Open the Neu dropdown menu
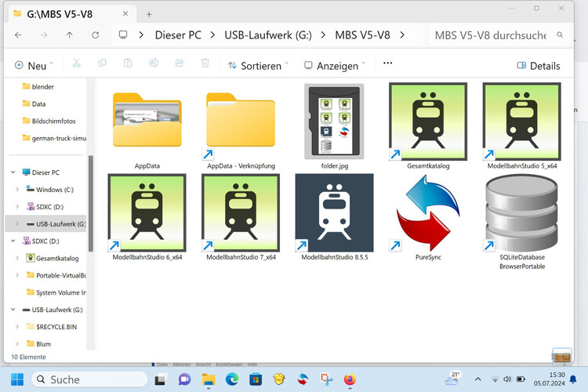The height and width of the screenshot is (392, 588). pyautogui.click(x=34, y=66)
